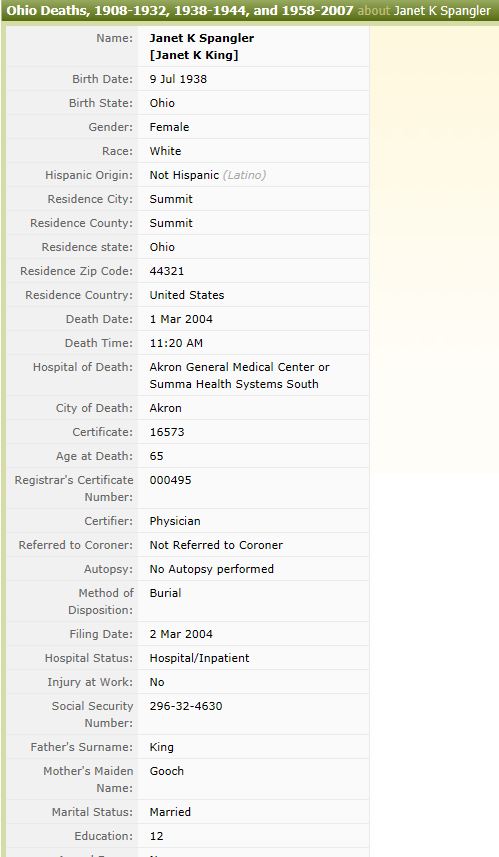Click the Social Security Number value

[x=186, y=706]
